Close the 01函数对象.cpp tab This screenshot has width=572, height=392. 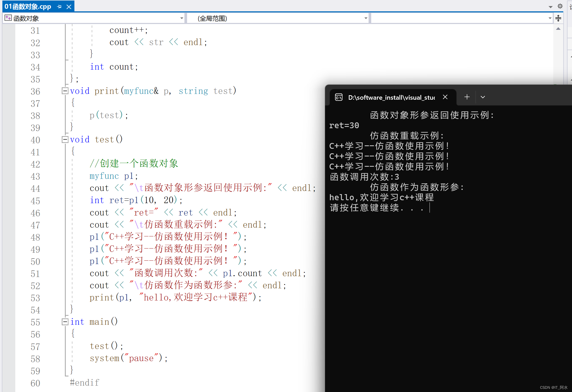point(69,7)
